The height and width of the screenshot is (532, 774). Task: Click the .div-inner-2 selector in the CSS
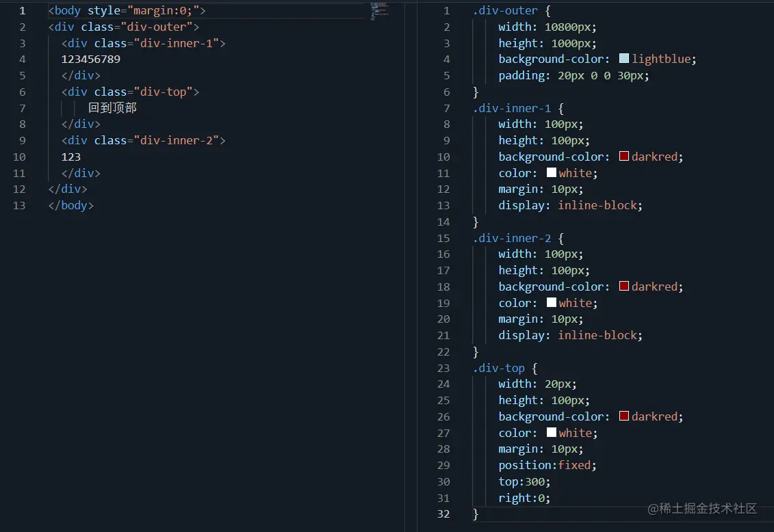[x=511, y=238]
